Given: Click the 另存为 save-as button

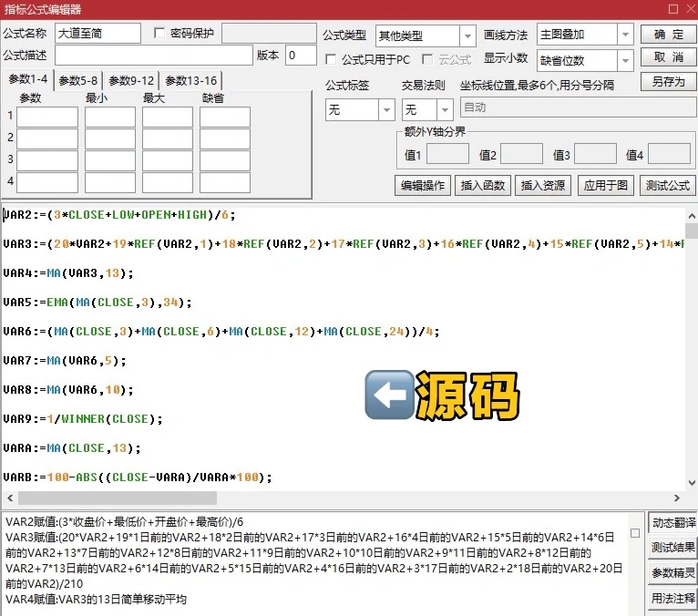Looking at the screenshot, I should point(669,81).
